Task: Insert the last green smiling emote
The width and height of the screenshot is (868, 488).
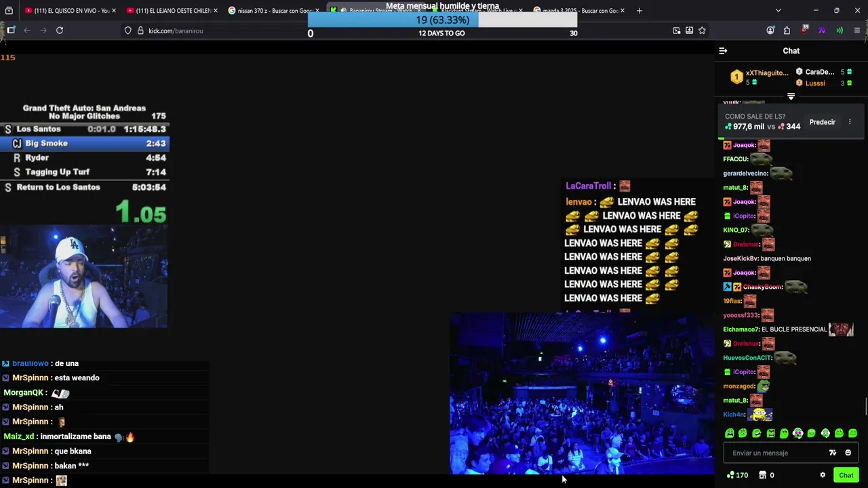Action: 853,433
